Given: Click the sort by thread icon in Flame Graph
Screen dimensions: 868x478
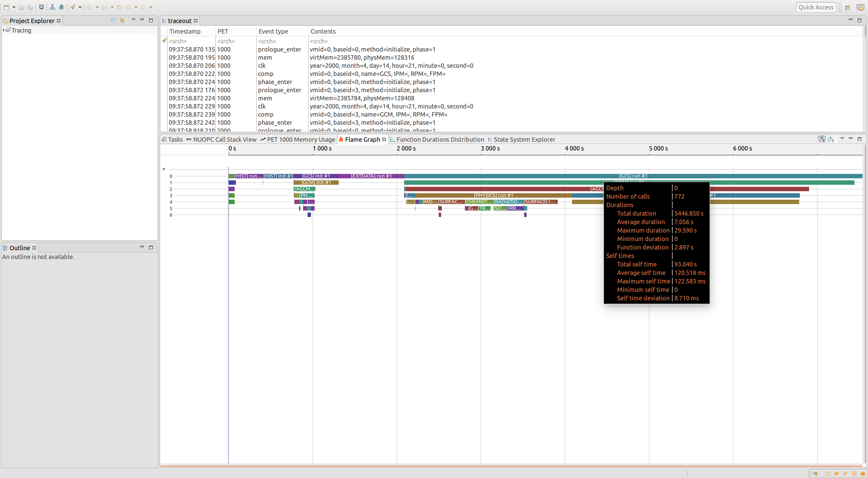Looking at the screenshot, I should [822, 139].
